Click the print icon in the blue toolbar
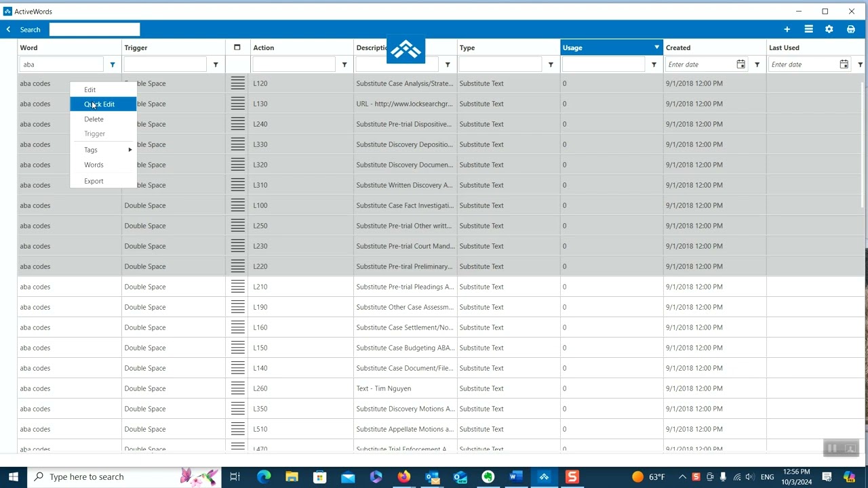The height and width of the screenshot is (488, 868). click(850, 29)
